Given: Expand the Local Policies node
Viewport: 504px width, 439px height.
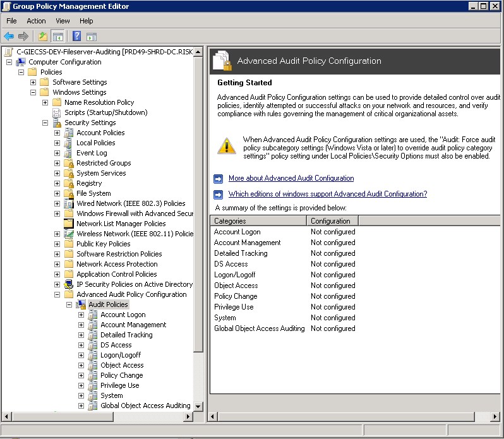Looking at the screenshot, I should [57, 143].
